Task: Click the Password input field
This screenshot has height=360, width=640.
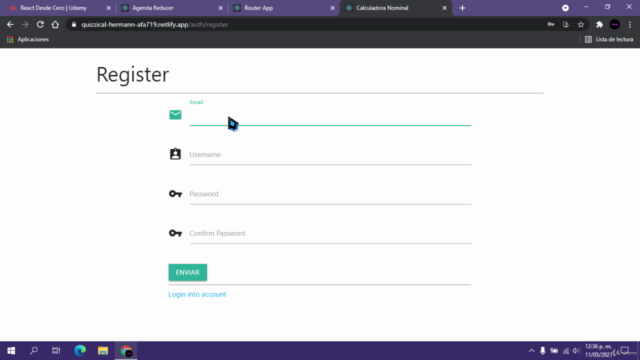Action: (x=330, y=194)
